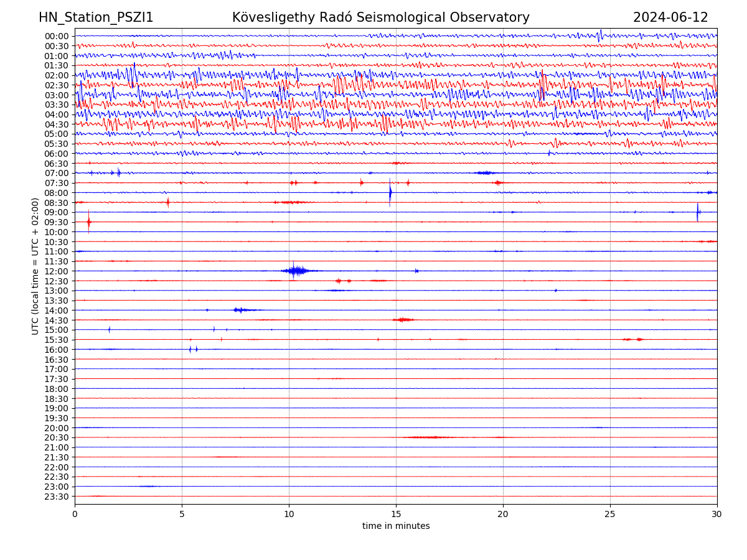Viewport: 747px width, 560px height.
Task: Click the Kövesligethy Radó Seismological Observatory heading
Action: pos(380,17)
